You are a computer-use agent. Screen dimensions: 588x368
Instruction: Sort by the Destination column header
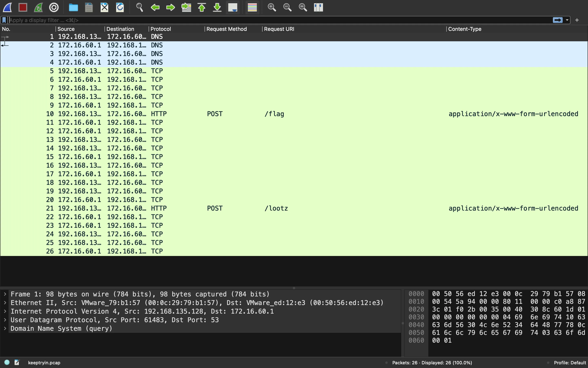pyautogui.click(x=127, y=29)
